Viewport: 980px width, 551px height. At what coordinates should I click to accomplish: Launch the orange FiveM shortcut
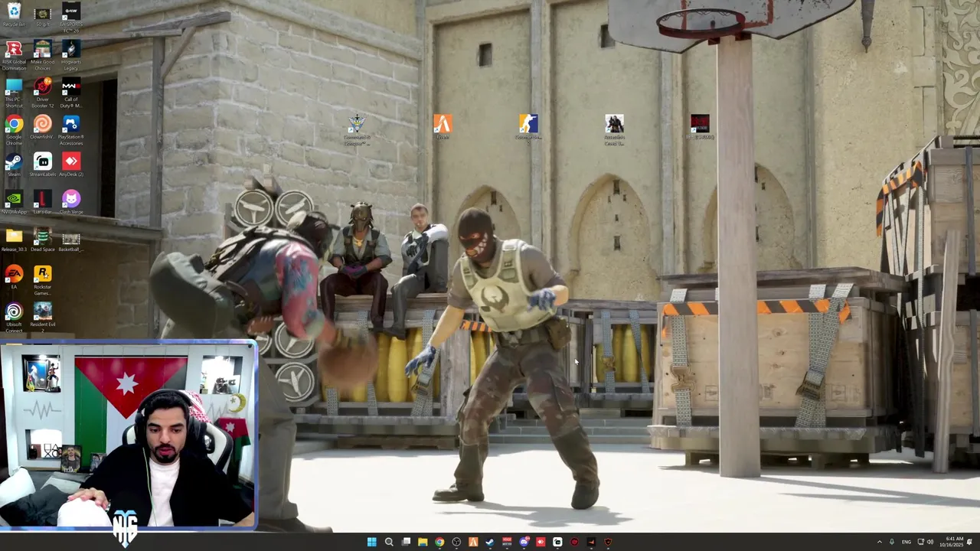(443, 126)
